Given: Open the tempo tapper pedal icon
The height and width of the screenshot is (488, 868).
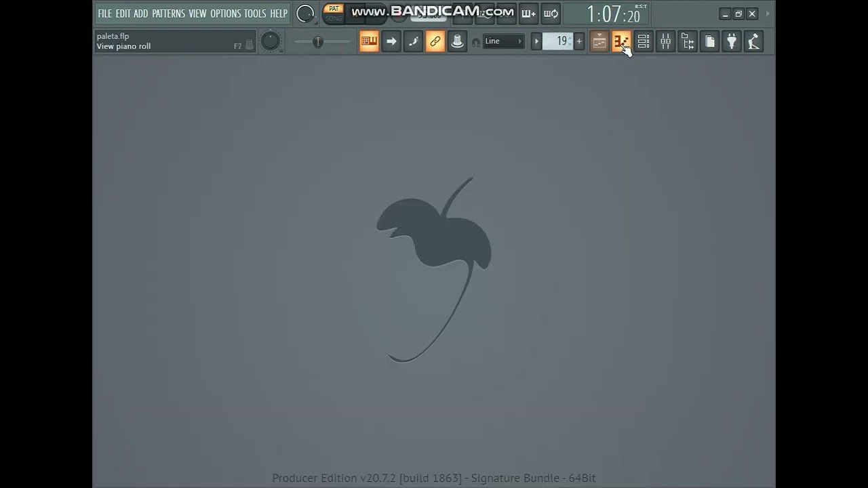Looking at the screenshot, I should point(754,41).
